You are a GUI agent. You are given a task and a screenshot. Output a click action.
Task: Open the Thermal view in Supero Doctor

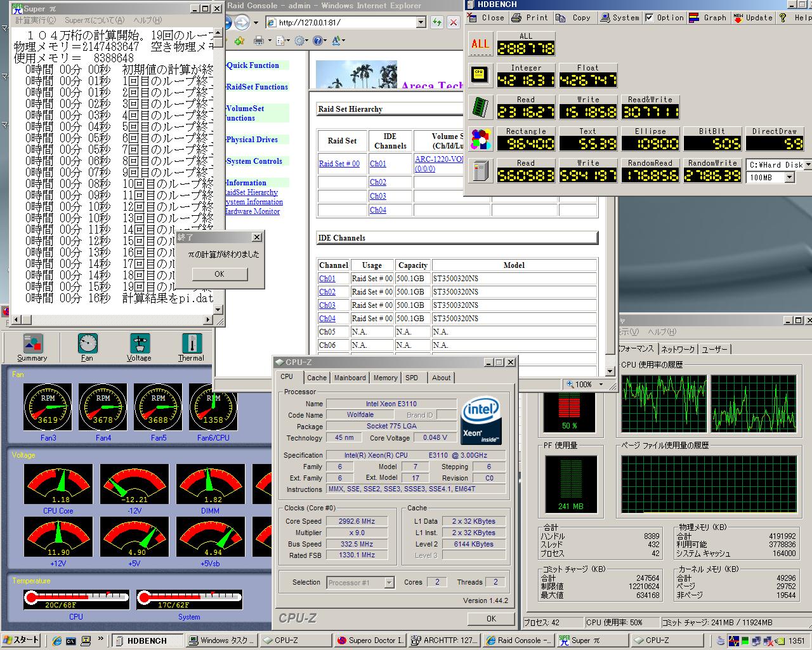191,348
